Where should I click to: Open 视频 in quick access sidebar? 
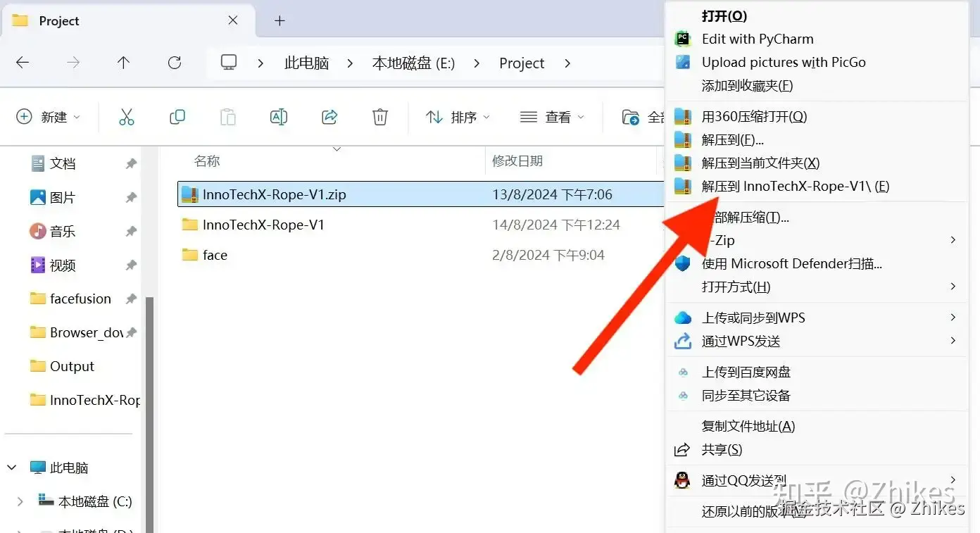point(63,265)
